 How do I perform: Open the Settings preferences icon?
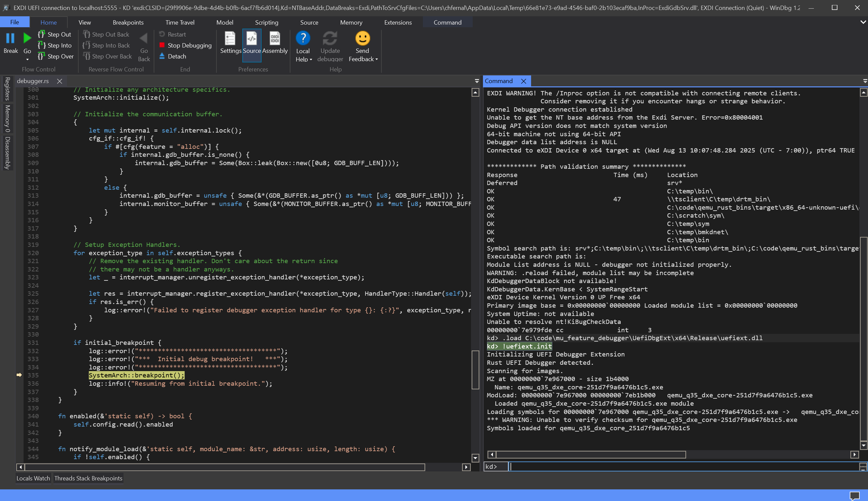click(230, 39)
